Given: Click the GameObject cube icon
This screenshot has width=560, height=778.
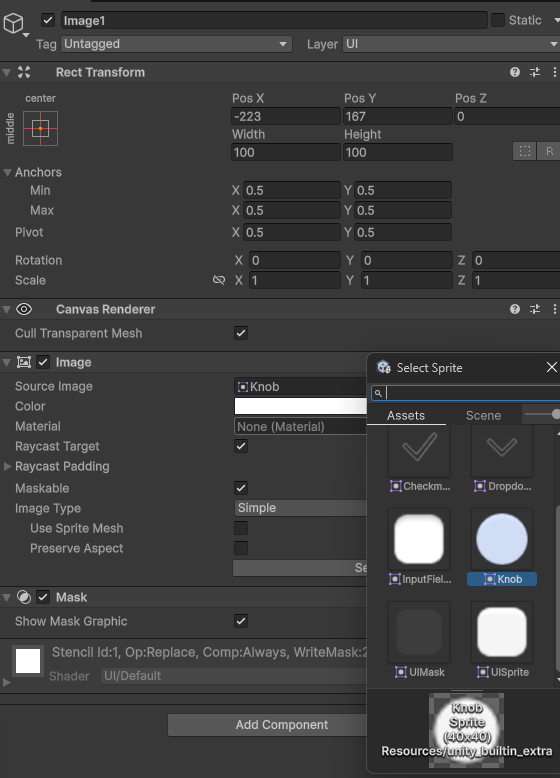Looking at the screenshot, I should [13, 23].
